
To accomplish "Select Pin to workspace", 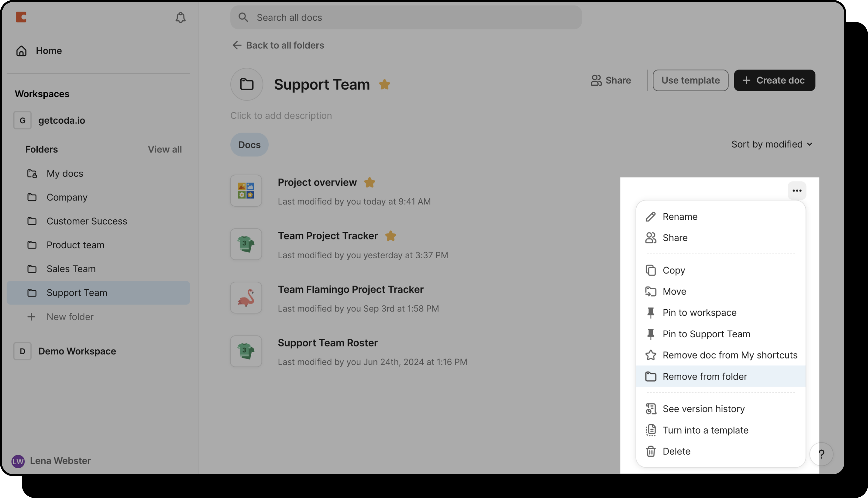I will point(721,312).
